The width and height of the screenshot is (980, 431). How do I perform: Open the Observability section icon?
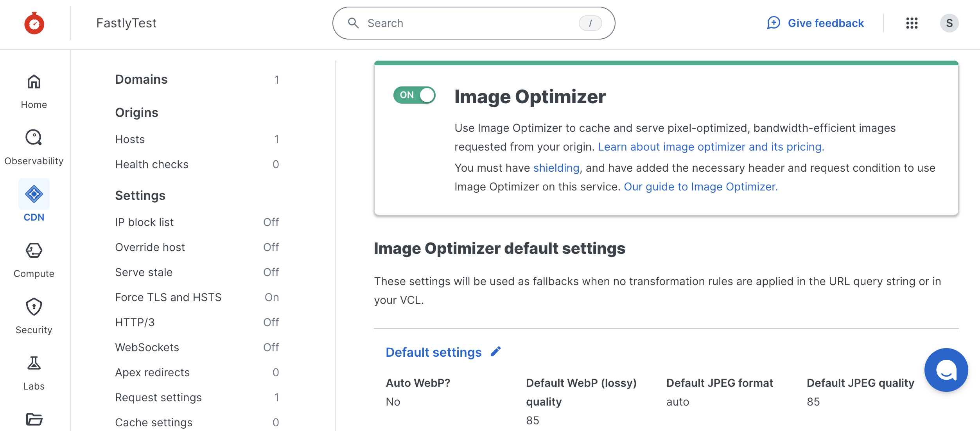(x=34, y=138)
